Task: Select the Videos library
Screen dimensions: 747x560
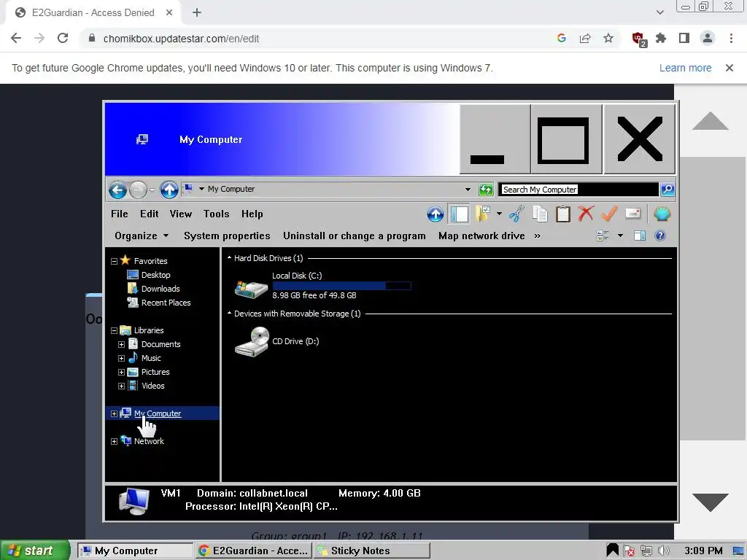Action: [x=153, y=386]
